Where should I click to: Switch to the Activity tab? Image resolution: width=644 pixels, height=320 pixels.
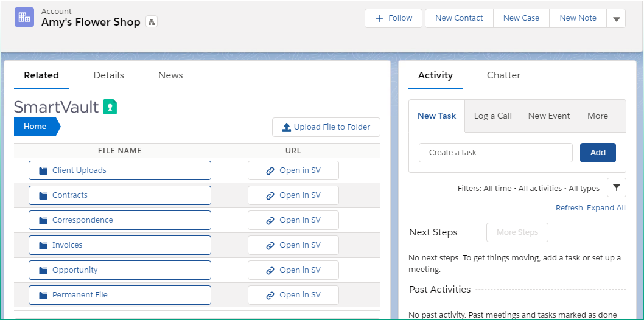[435, 75]
